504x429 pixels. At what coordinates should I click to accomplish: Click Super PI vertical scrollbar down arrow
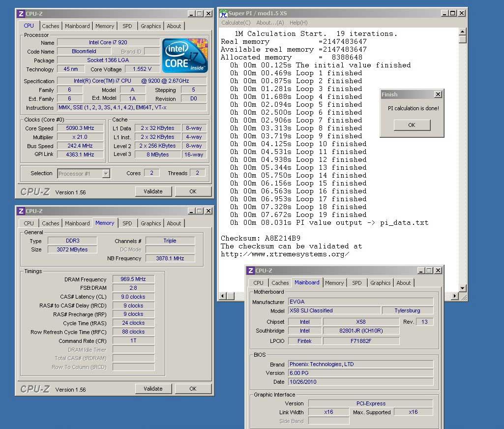tap(463, 288)
